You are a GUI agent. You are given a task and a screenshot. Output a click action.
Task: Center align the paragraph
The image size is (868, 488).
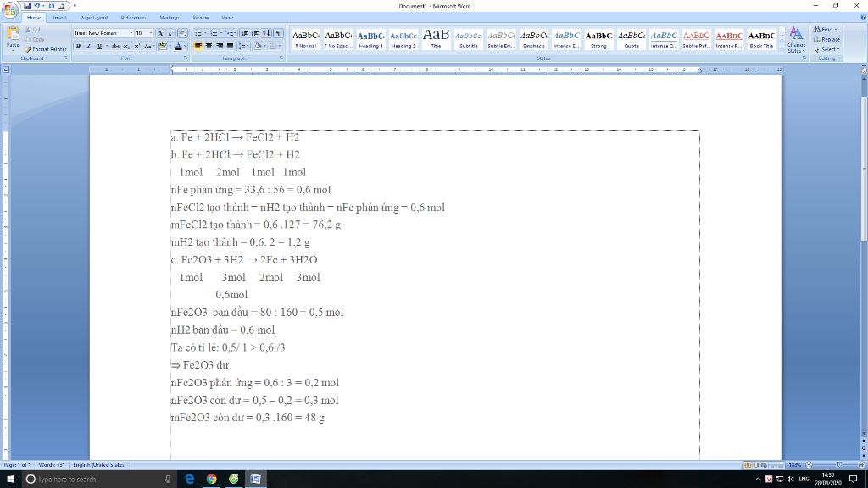point(209,46)
